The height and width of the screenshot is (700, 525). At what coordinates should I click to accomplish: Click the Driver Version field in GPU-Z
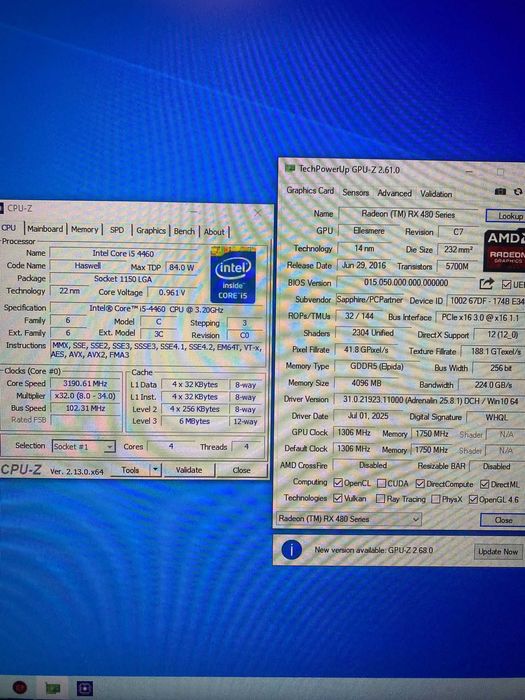429,400
